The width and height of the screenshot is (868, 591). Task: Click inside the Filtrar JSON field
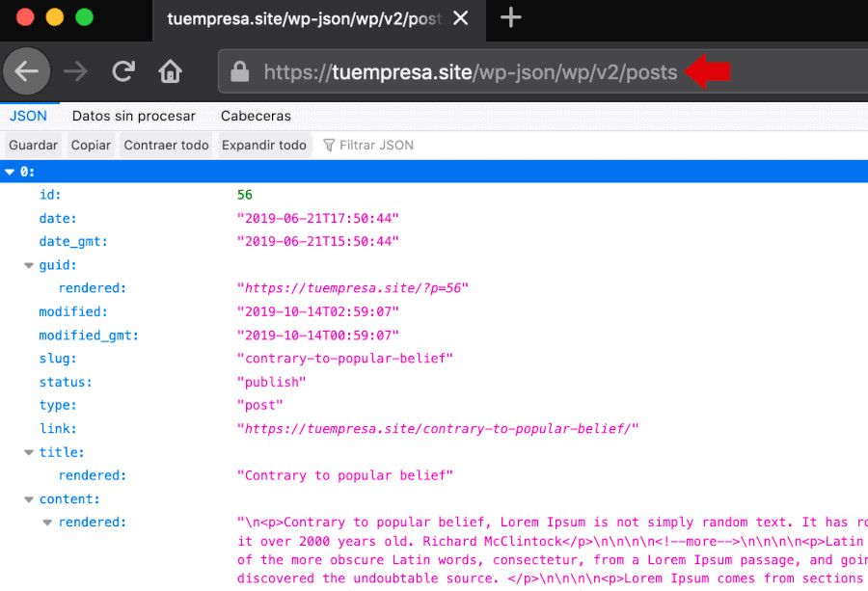point(386,145)
